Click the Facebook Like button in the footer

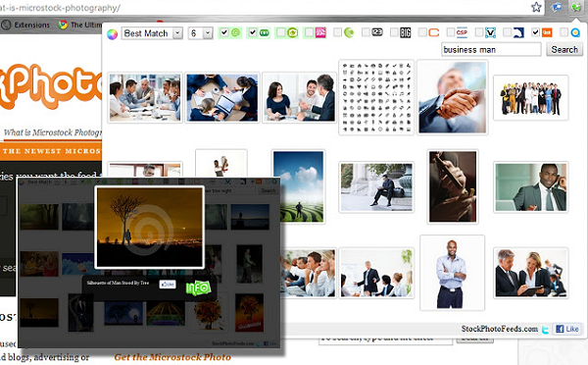coord(567,329)
